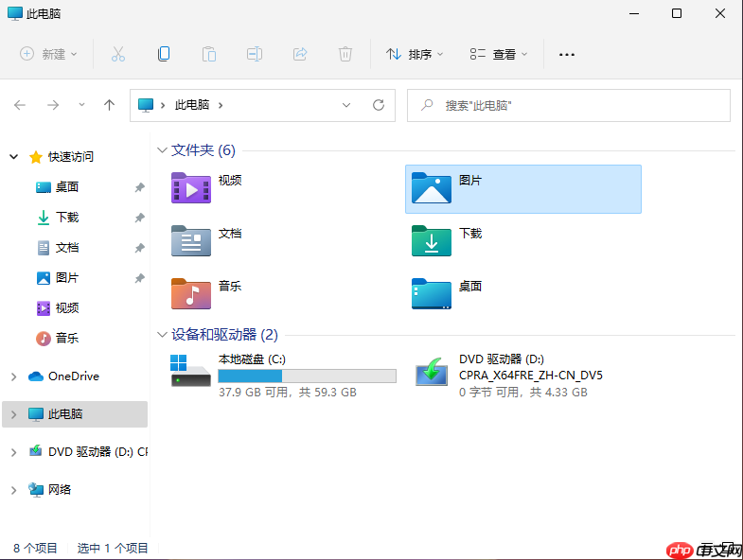Minimize the 此电脑 window
This screenshot has height=560, width=743.
pos(634,14)
